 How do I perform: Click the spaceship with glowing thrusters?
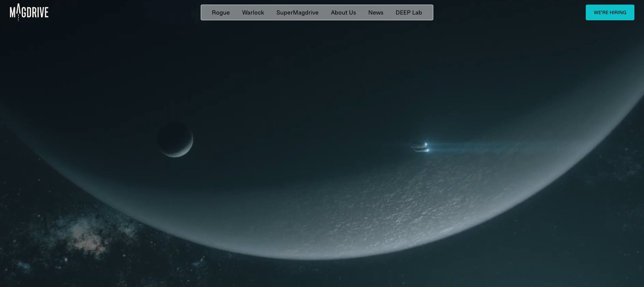(x=421, y=147)
